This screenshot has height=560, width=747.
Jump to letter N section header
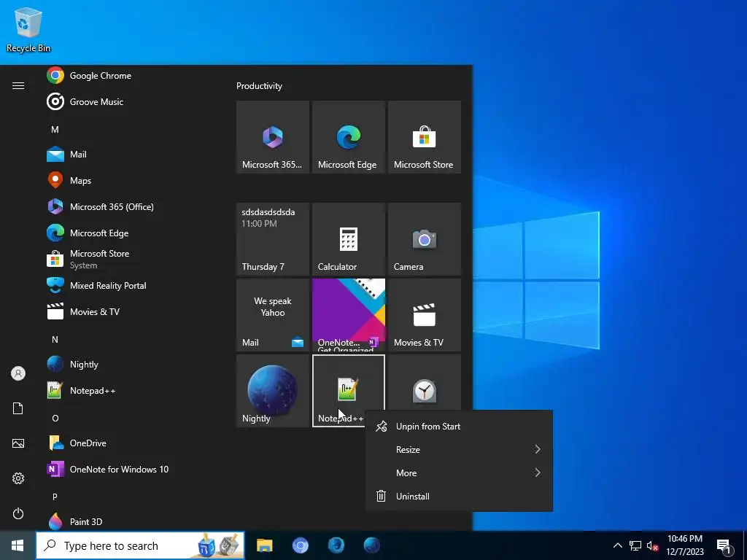click(x=55, y=340)
